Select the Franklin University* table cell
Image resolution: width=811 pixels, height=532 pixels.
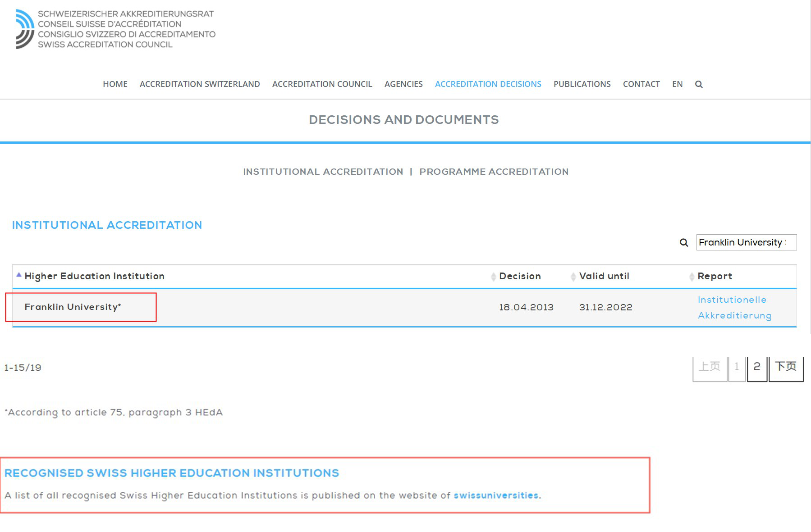73,307
